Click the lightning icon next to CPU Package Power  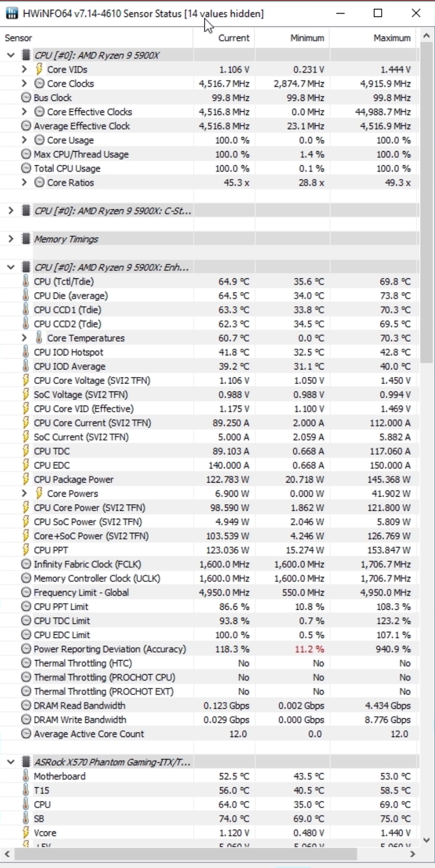point(26,479)
